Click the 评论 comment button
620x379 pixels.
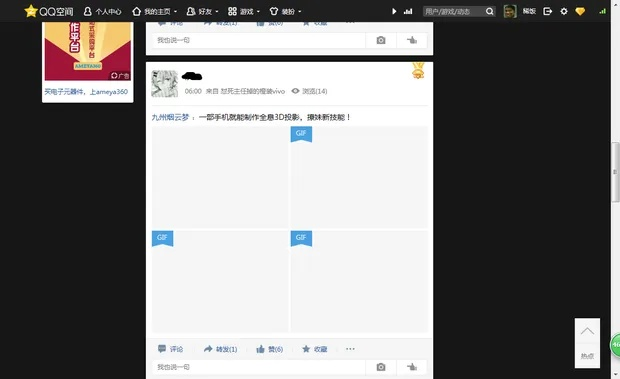(x=170, y=349)
